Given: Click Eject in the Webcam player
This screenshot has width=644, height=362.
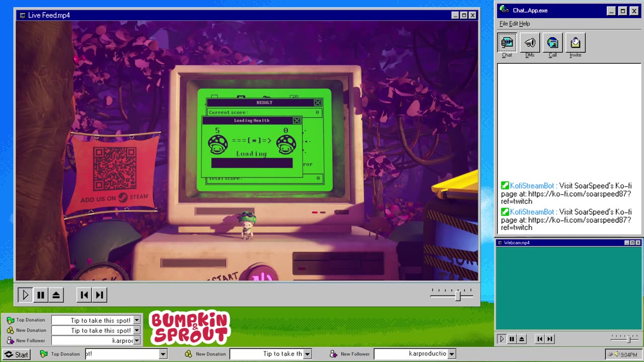Looking at the screenshot, I should tap(522, 339).
